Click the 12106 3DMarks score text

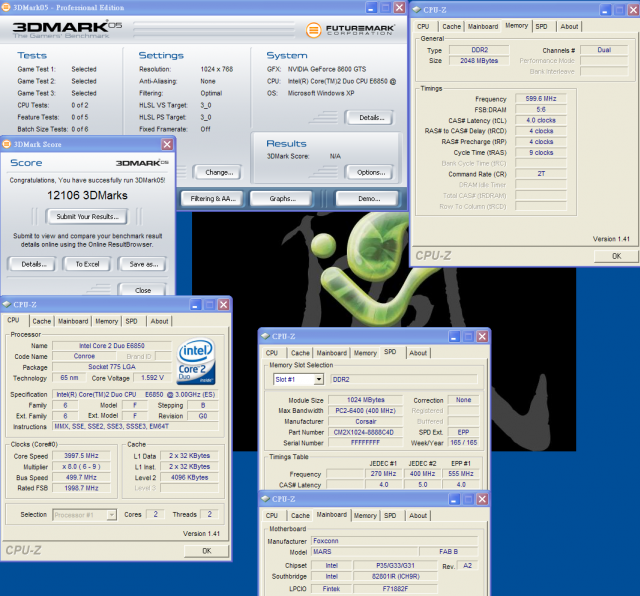87,195
